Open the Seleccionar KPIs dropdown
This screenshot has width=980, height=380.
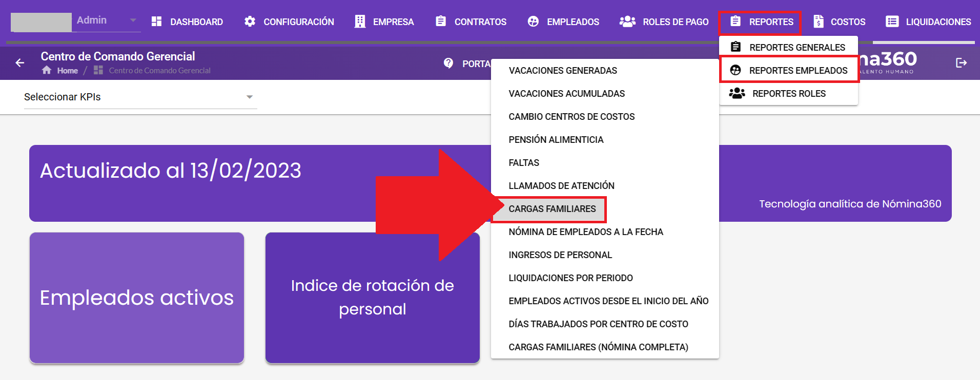140,97
